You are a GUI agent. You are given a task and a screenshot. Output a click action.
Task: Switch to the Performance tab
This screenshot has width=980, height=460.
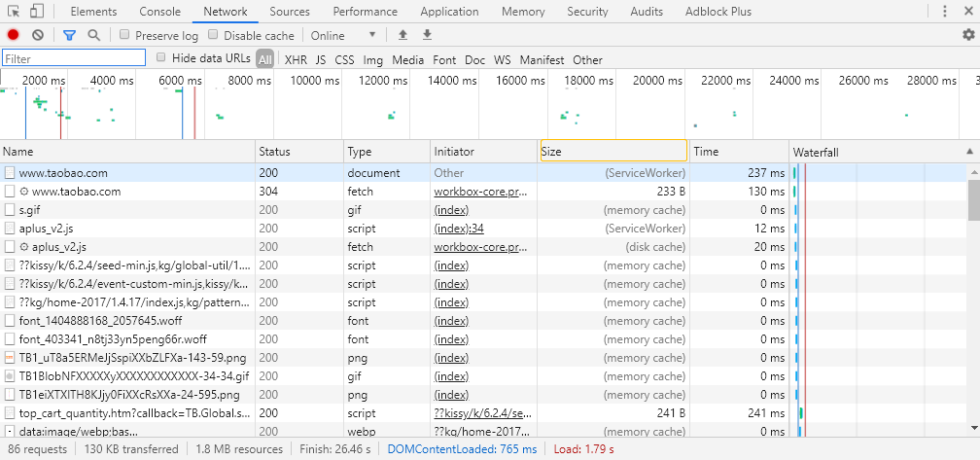(365, 12)
